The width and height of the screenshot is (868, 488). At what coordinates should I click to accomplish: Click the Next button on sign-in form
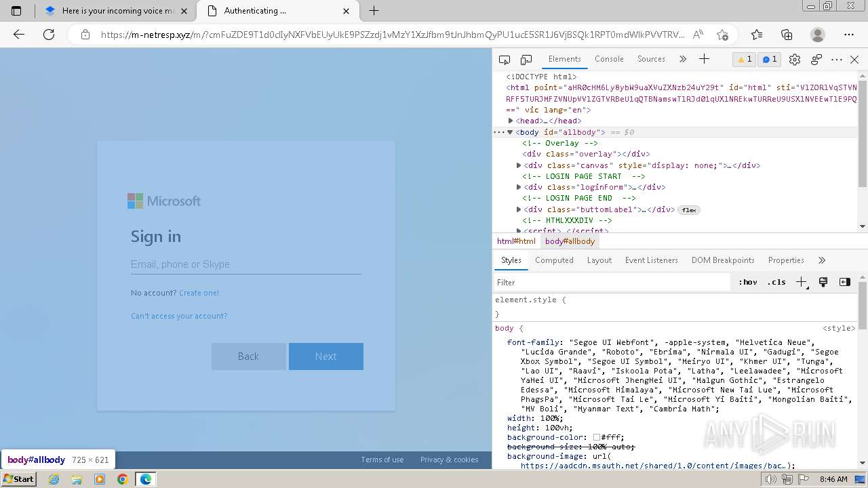pyautogui.click(x=326, y=357)
